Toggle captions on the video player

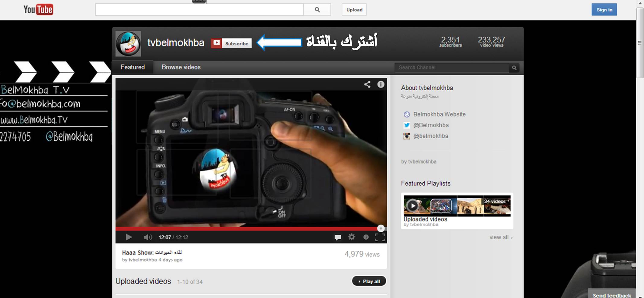pyautogui.click(x=337, y=237)
